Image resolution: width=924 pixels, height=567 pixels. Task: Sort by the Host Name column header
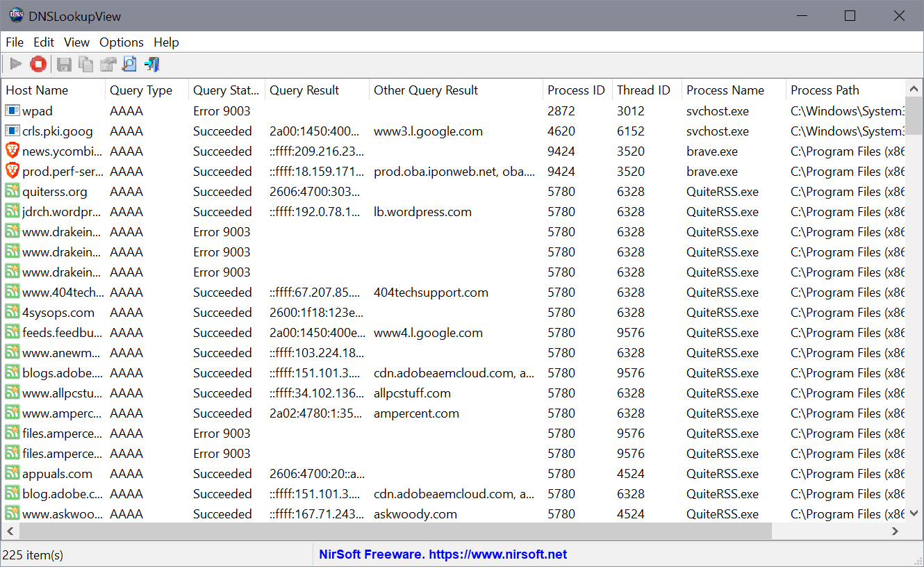[x=53, y=90]
